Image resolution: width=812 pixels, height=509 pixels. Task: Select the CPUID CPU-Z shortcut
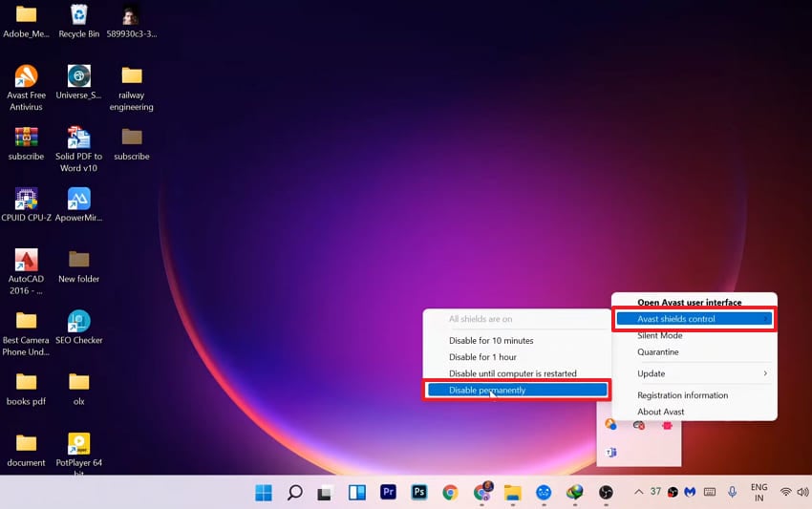(26, 204)
